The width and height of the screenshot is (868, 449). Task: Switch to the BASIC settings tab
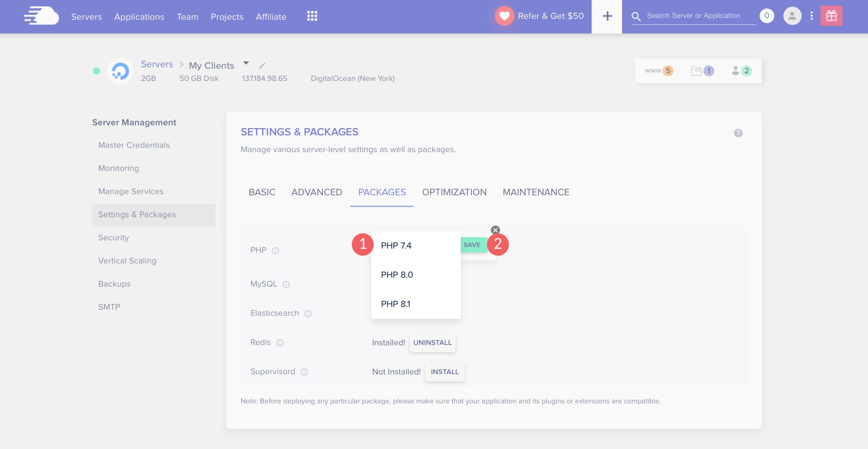tap(262, 192)
